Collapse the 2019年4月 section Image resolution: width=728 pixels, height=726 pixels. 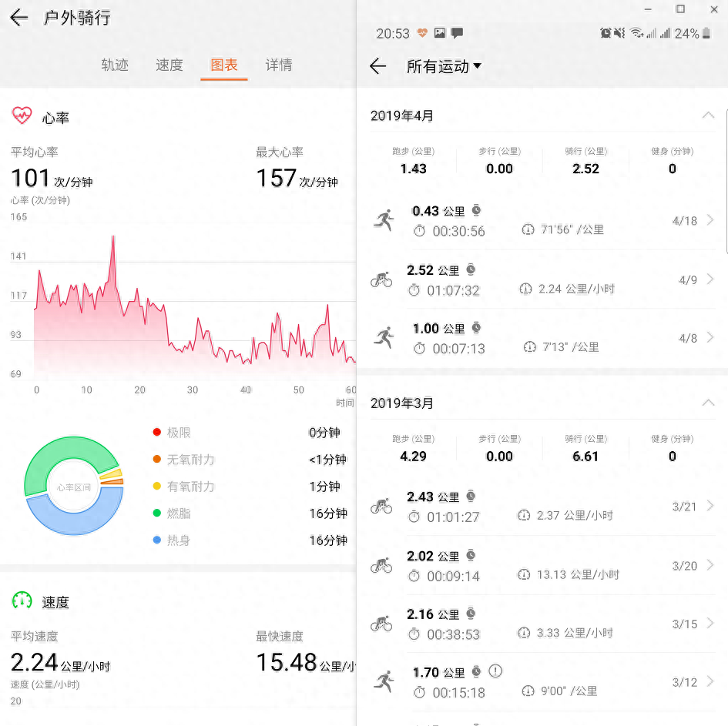click(708, 115)
